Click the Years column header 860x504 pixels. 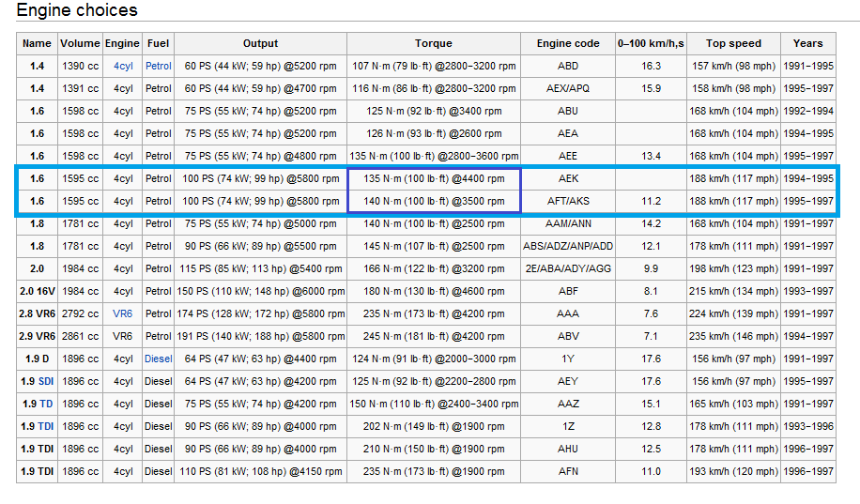click(x=807, y=43)
